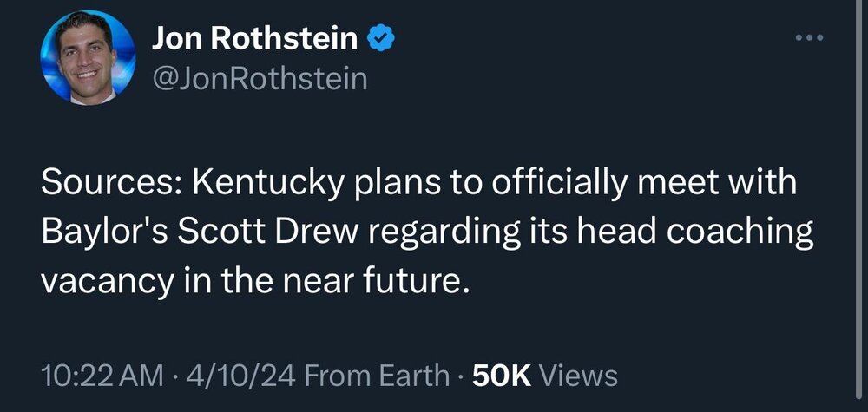Click the word Sources in the tweet

[110, 187]
